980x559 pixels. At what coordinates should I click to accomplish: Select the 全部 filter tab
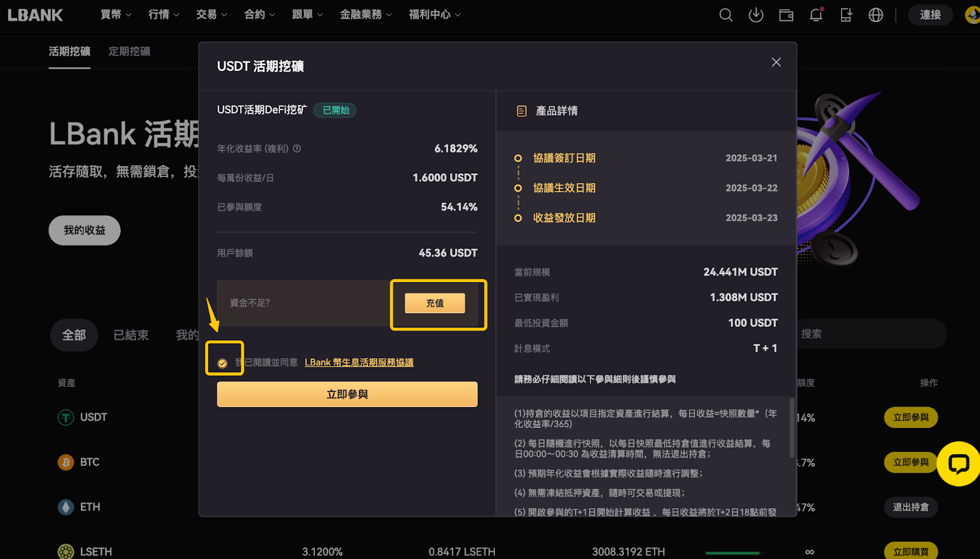tap(73, 335)
